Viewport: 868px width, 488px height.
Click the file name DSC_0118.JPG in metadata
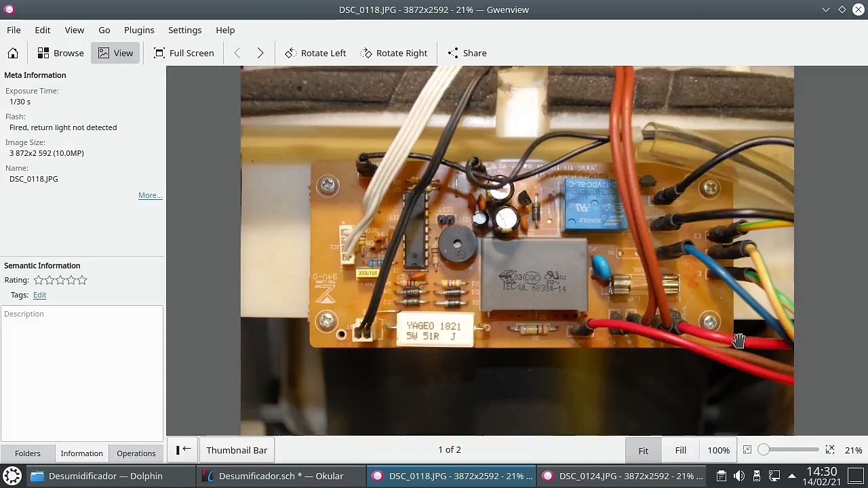click(34, 179)
